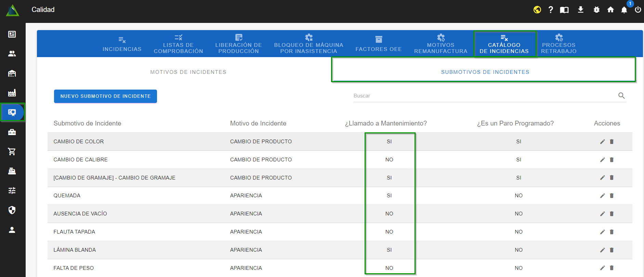This screenshot has height=277, width=644.
Task: Open the shopping cart sidebar icon
Action: 12,151
